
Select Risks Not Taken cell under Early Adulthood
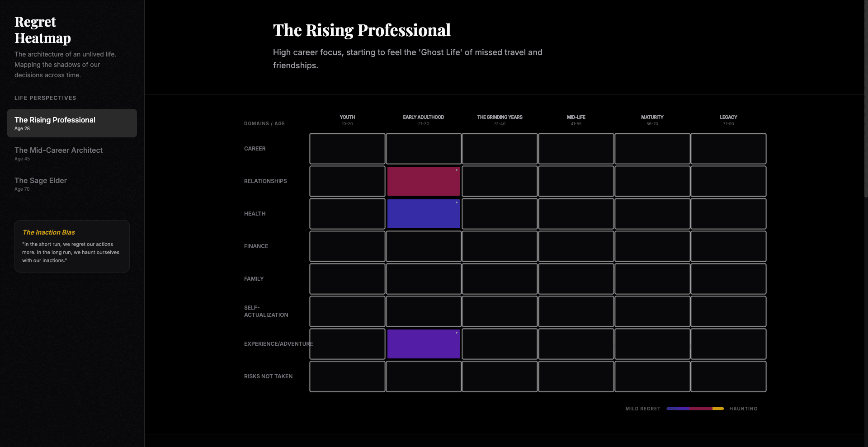point(424,376)
